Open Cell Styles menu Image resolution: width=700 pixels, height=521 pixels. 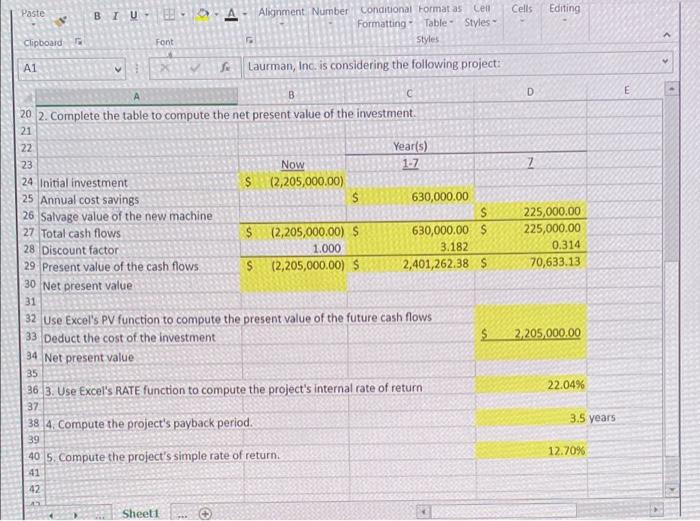click(x=480, y=16)
